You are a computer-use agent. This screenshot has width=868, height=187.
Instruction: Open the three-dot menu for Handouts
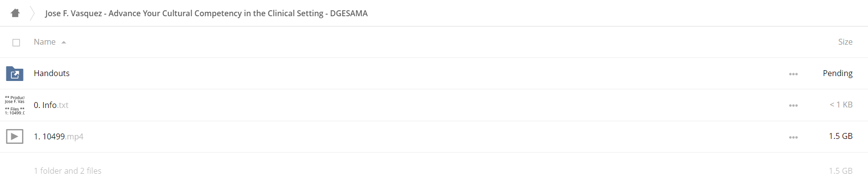[x=793, y=74]
